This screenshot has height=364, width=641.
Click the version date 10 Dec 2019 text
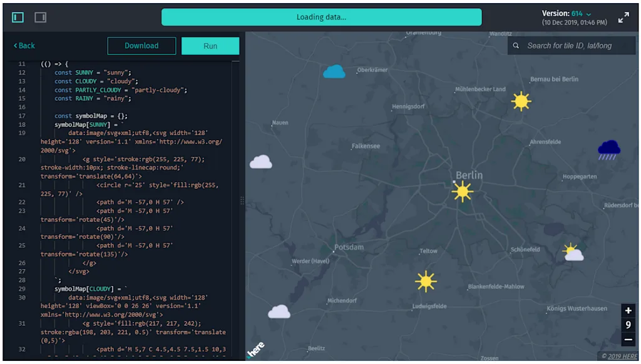(574, 23)
